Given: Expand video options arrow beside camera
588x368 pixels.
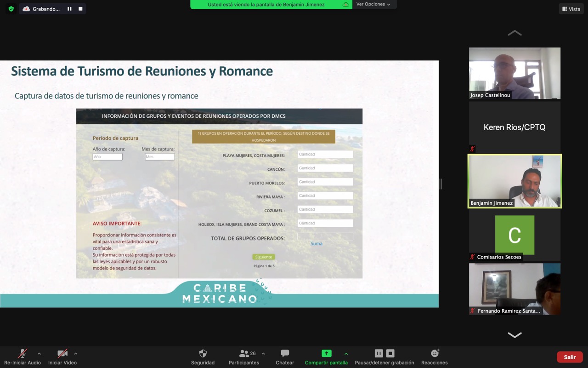Looking at the screenshot, I should [x=75, y=354].
